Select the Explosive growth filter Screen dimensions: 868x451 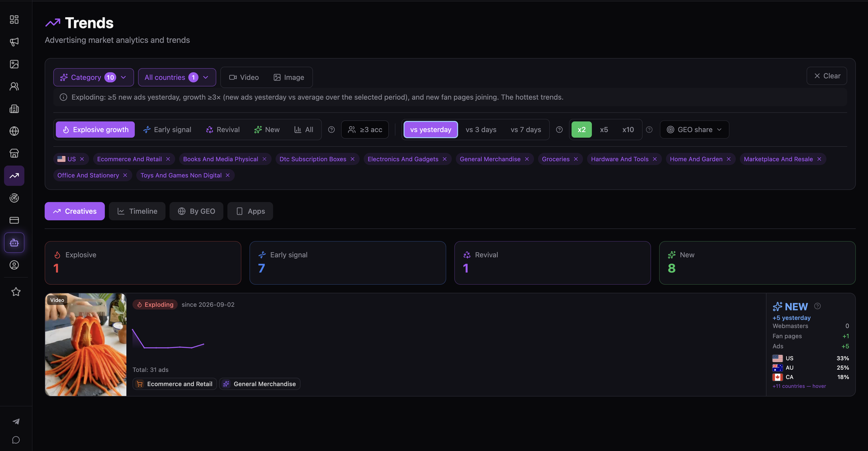[95, 130]
